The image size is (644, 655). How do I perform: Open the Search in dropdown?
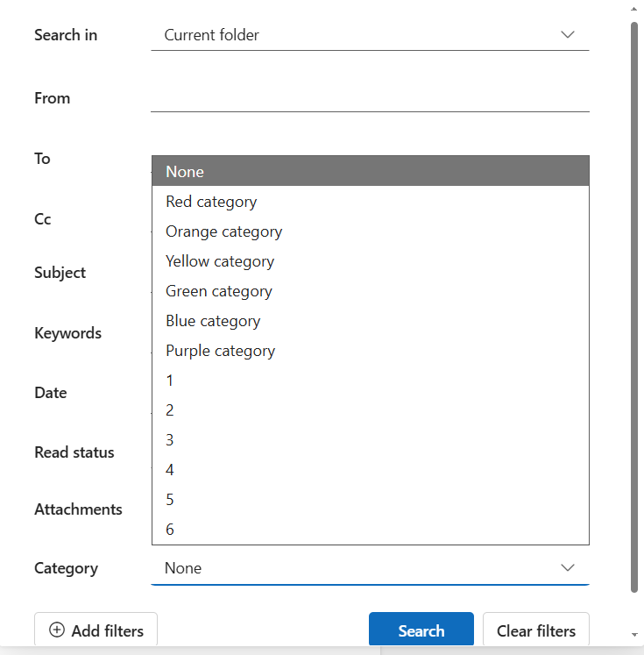click(x=371, y=35)
